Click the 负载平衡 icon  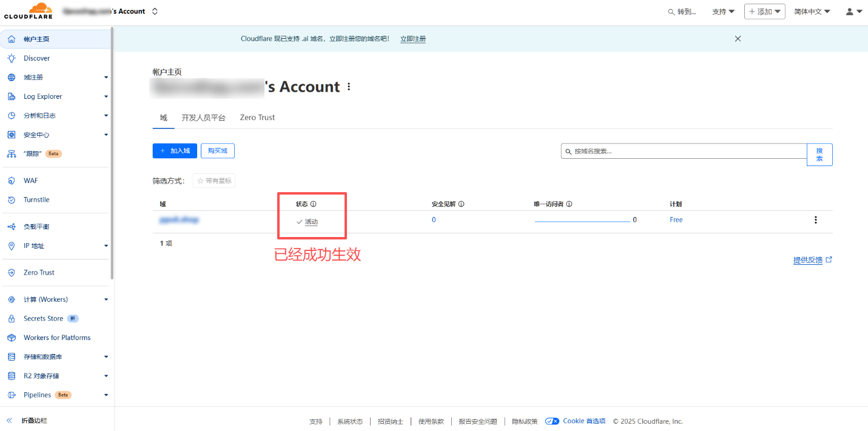pyautogui.click(x=11, y=227)
